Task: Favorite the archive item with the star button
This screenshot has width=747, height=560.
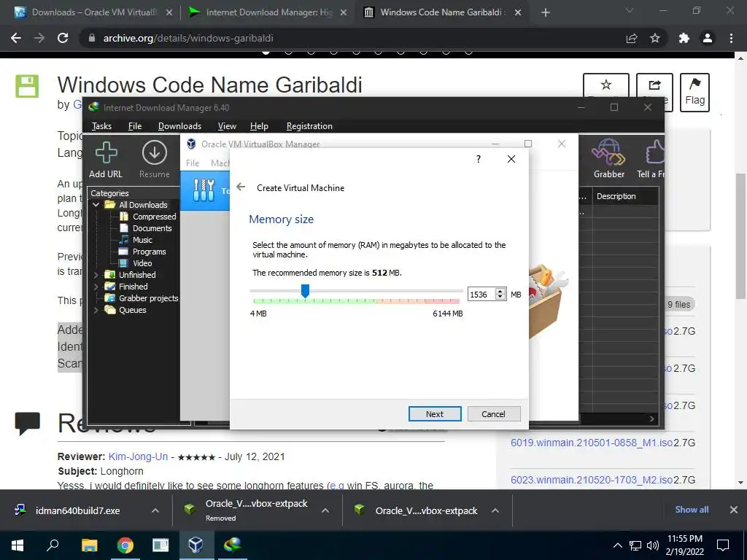Action: (606, 91)
